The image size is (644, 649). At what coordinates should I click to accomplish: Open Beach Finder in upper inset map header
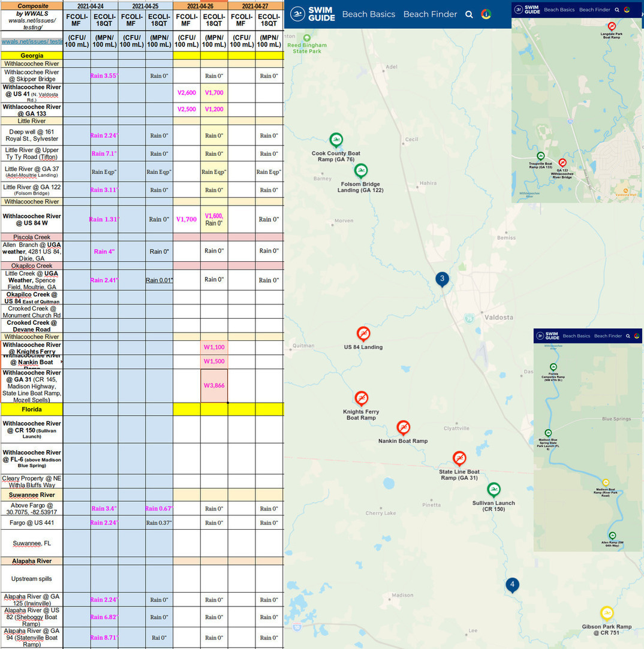594,10
